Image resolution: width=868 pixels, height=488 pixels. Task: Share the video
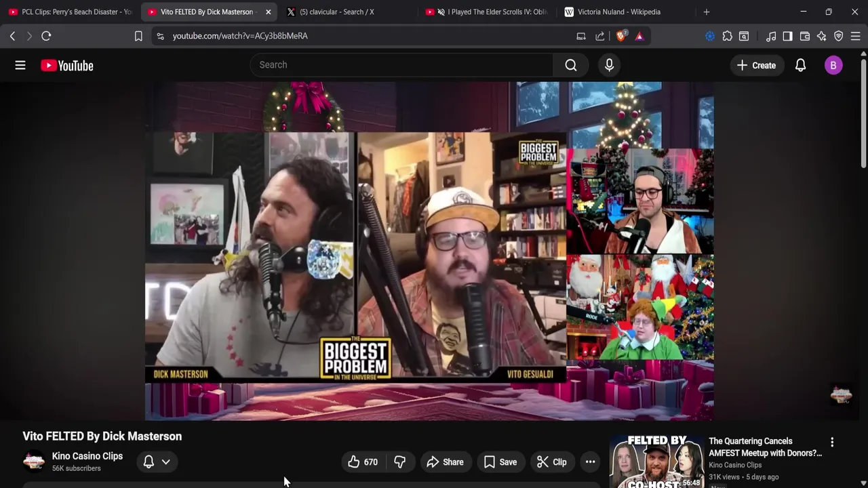(445, 462)
